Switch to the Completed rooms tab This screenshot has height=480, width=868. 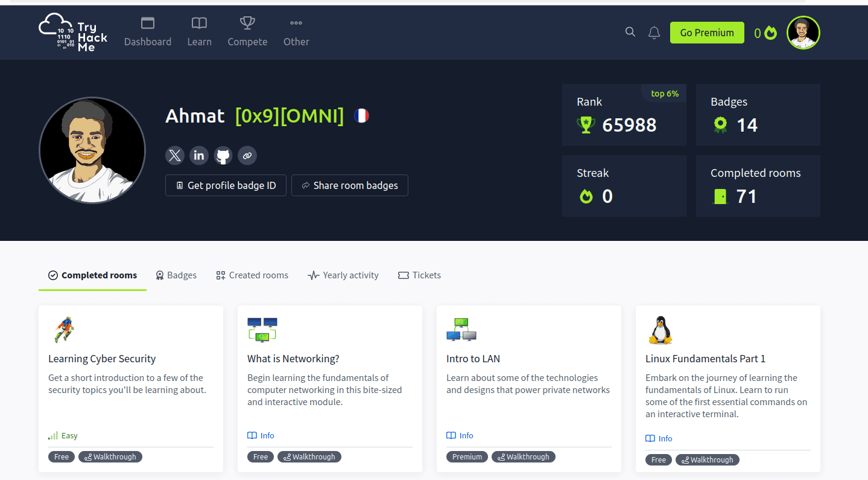click(92, 275)
